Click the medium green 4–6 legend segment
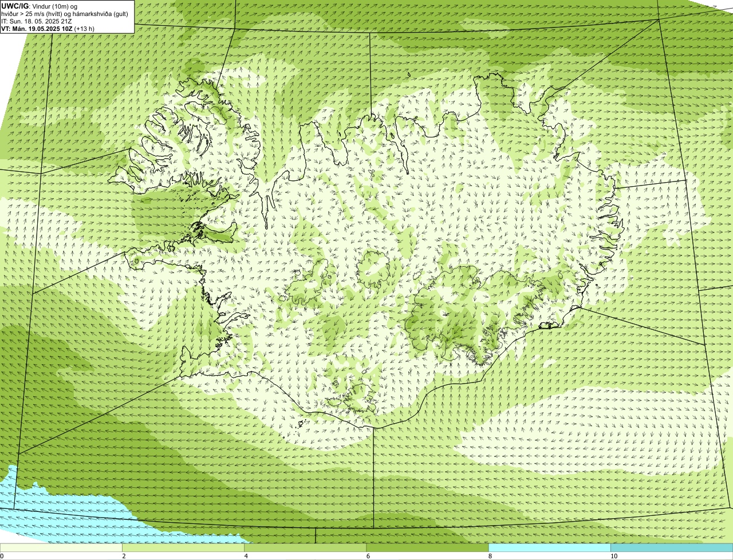This screenshot has width=733, height=560. (x=305, y=547)
